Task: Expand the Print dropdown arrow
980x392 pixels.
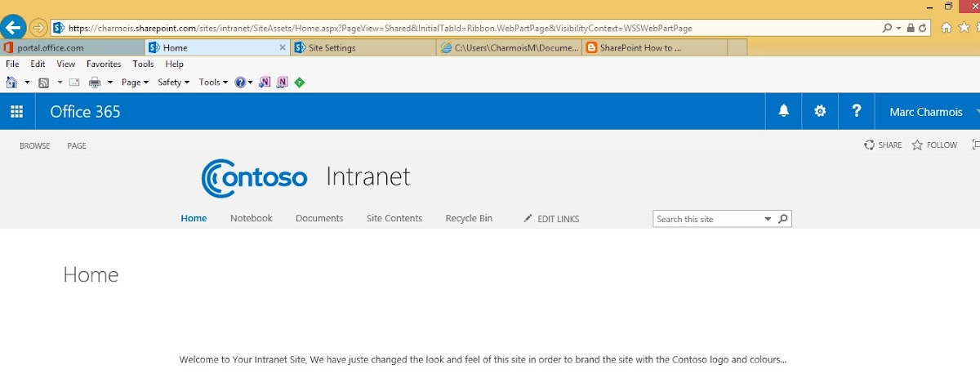Action: pyautogui.click(x=110, y=82)
